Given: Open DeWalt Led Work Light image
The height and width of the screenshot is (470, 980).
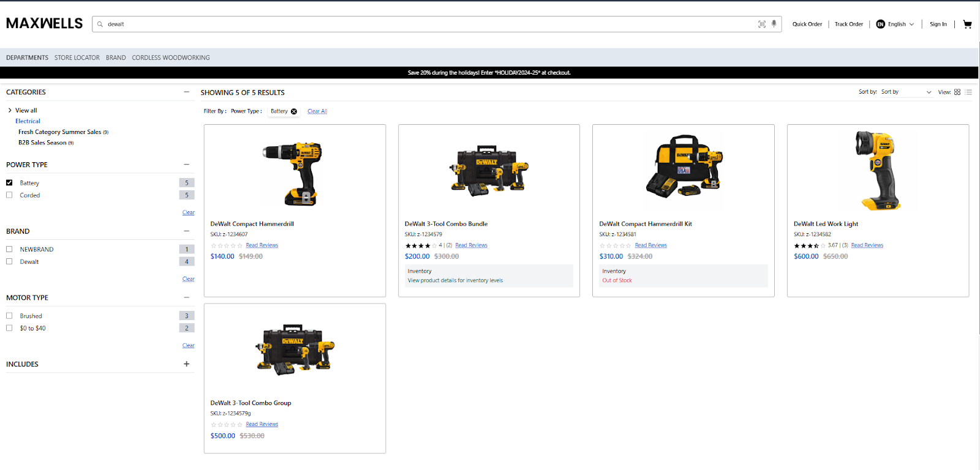Looking at the screenshot, I should pos(878,171).
